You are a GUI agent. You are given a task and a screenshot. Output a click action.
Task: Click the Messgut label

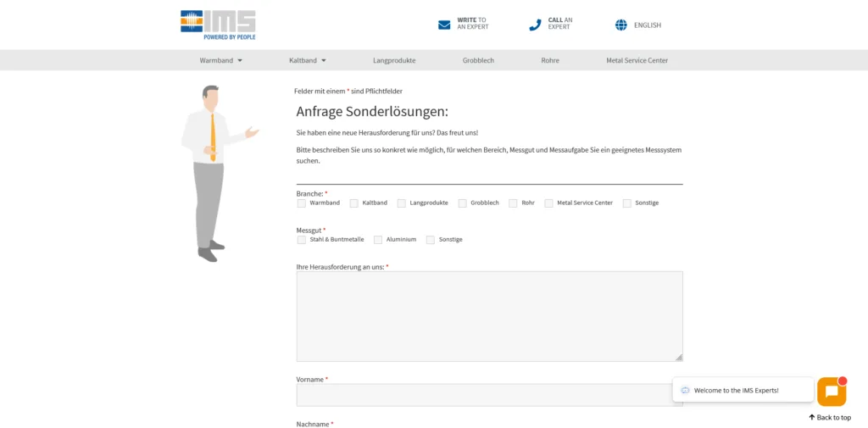[311, 230]
